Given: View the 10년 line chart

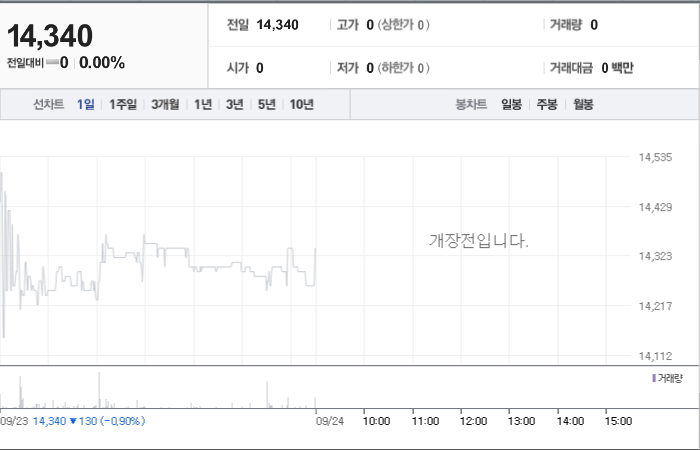Looking at the screenshot, I should [301, 104].
